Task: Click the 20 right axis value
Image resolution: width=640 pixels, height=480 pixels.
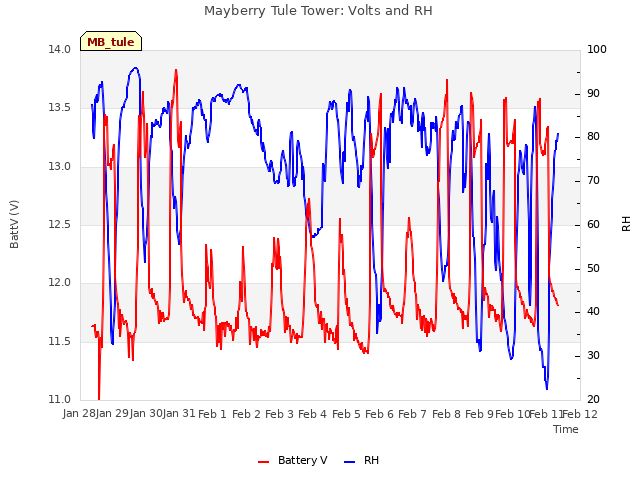Action: click(x=593, y=400)
